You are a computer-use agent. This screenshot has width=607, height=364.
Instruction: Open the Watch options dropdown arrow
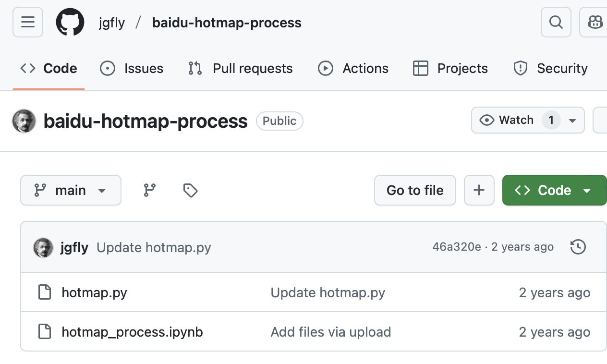click(x=572, y=121)
